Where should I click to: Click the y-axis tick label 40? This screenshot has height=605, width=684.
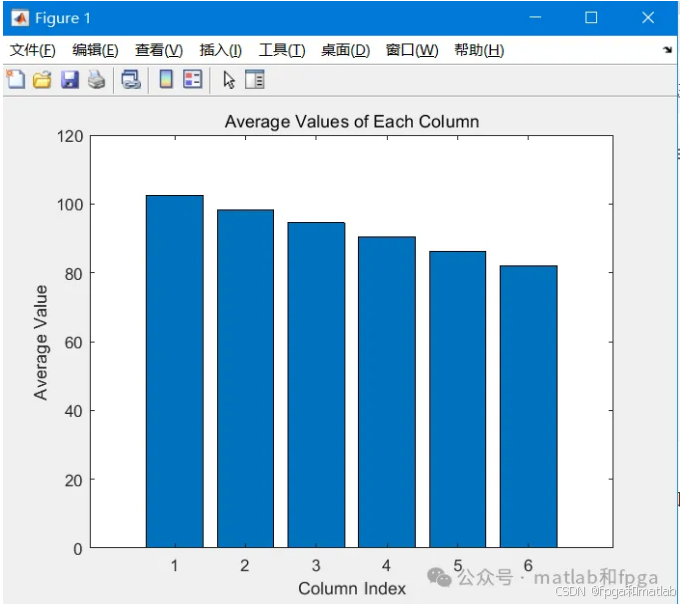pos(74,411)
